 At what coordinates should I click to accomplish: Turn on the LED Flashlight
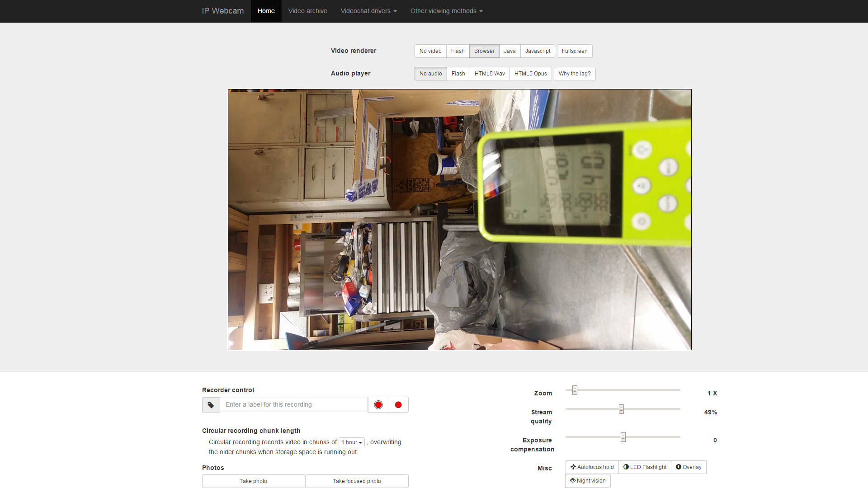tap(645, 467)
